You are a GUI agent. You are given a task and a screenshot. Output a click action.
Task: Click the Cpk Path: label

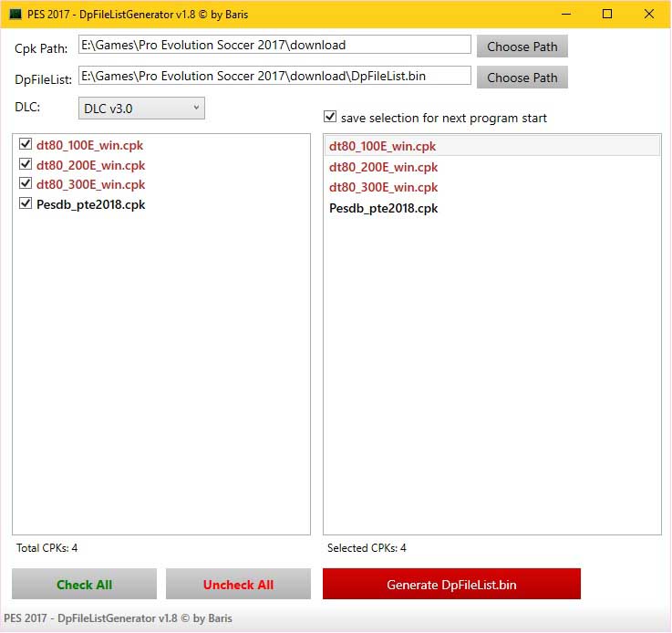(x=41, y=48)
